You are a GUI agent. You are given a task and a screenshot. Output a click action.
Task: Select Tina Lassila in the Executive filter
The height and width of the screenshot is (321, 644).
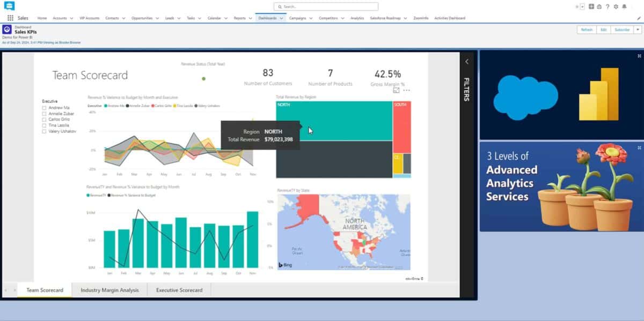tap(45, 125)
